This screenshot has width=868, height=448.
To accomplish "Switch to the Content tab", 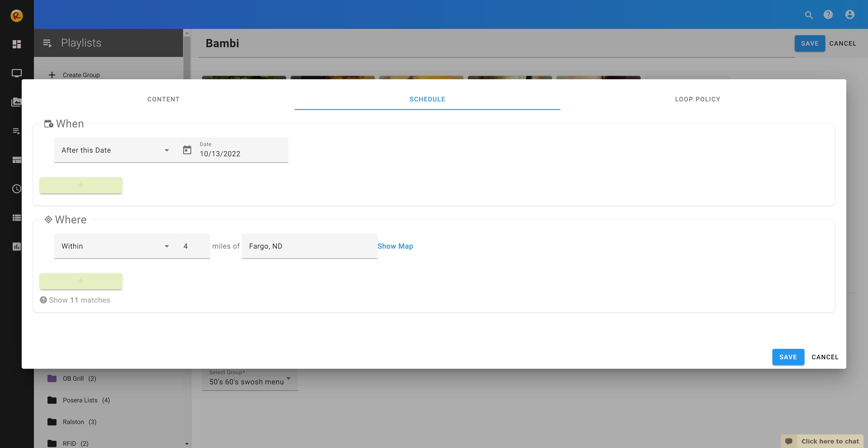I will (x=163, y=99).
